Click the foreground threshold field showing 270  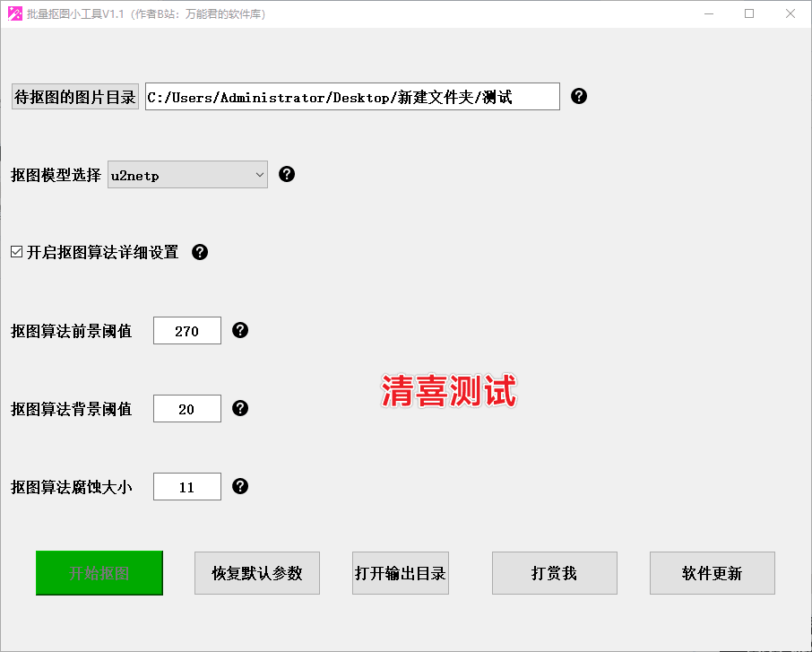click(x=187, y=331)
